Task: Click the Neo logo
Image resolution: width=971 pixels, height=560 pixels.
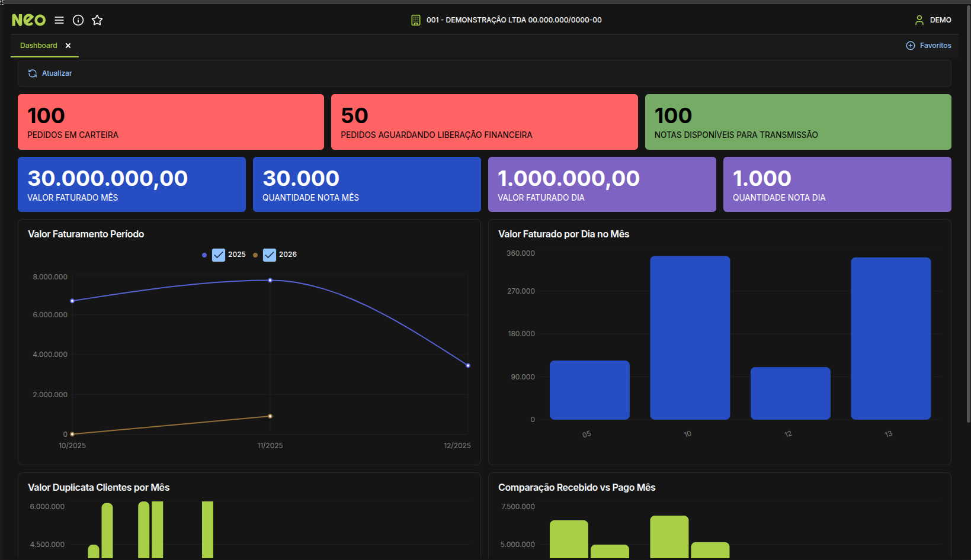Action: click(x=28, y=20)
